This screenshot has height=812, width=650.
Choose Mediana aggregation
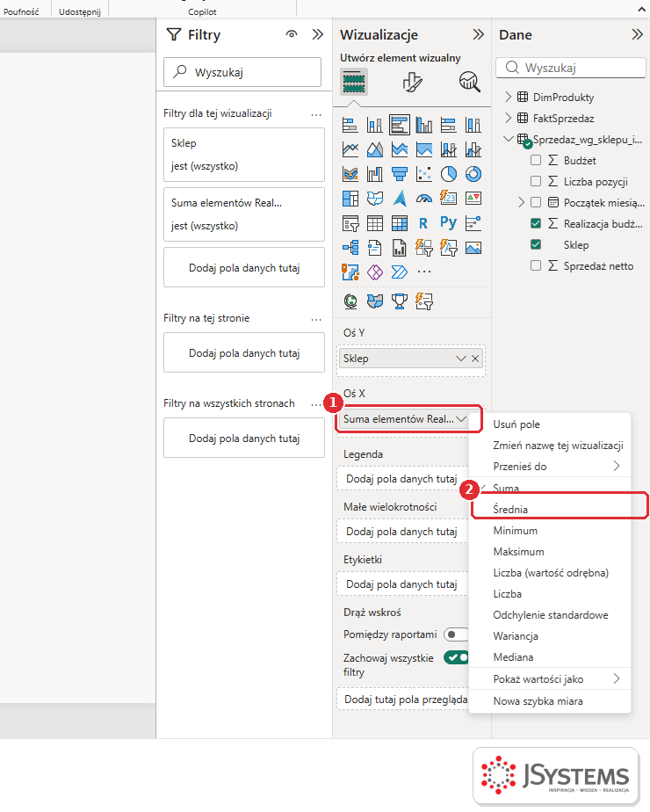(x=550, y=657)
